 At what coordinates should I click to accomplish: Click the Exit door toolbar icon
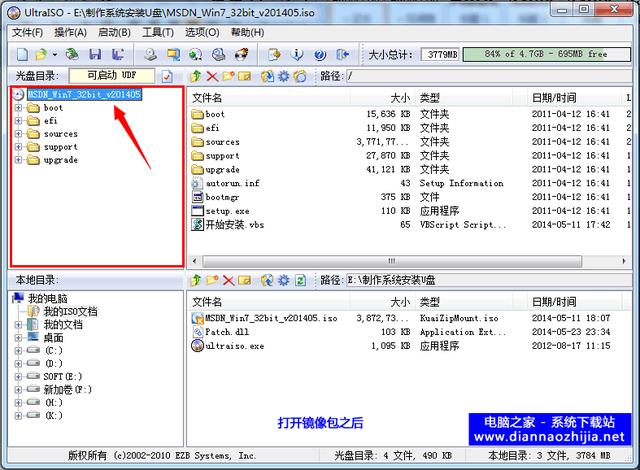(343, 54)
